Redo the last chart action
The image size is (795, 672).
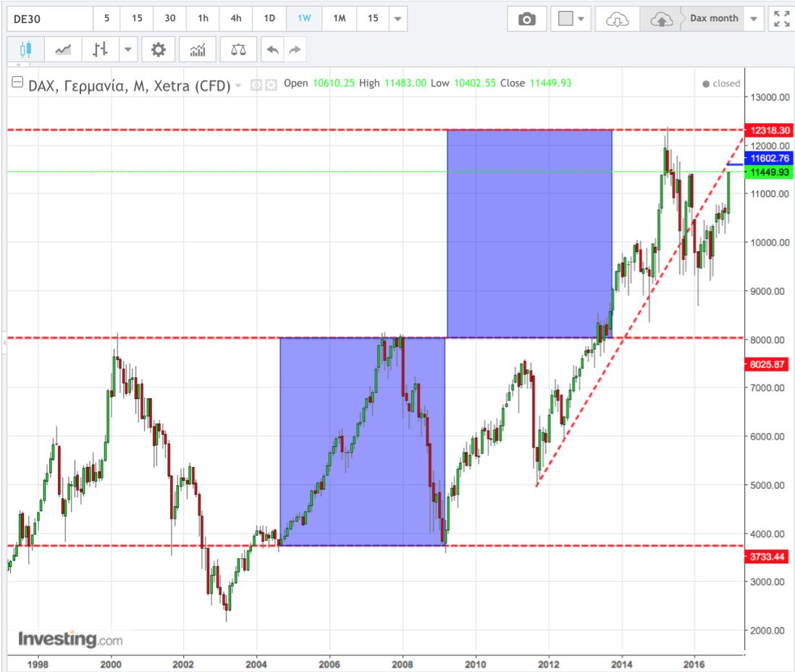point(295,49)
